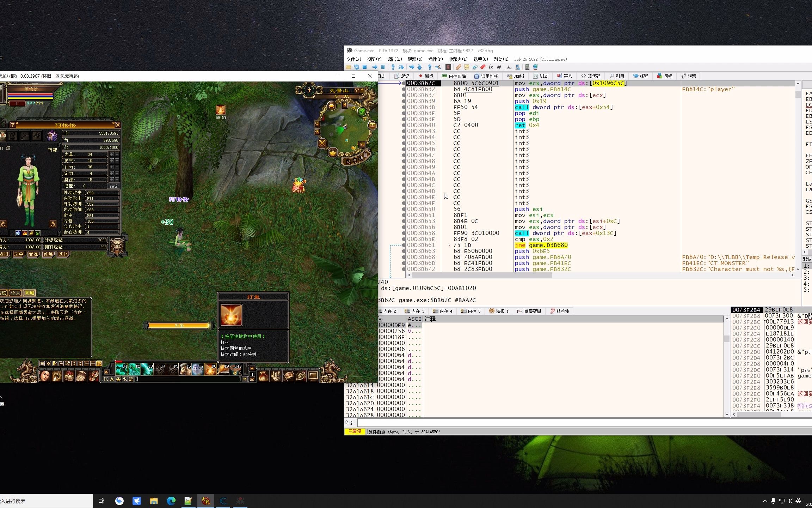Click the pause toolbar icon
812x508 pixels.
coord(383,67)
